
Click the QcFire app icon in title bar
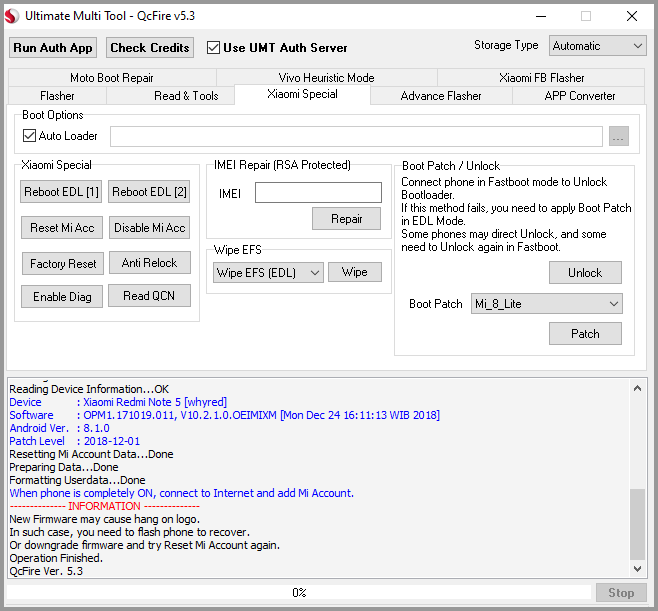click(12, 16)
